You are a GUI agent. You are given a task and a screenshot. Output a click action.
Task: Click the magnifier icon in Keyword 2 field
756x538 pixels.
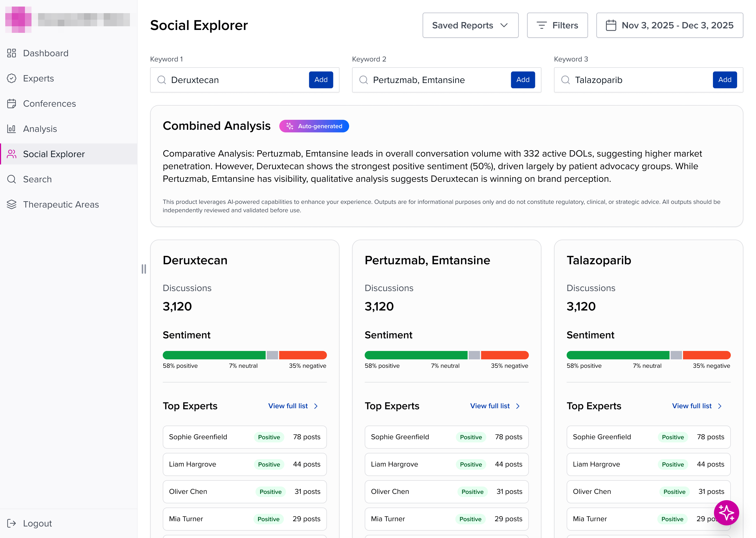pyautogui.click(x=364, y=80)
